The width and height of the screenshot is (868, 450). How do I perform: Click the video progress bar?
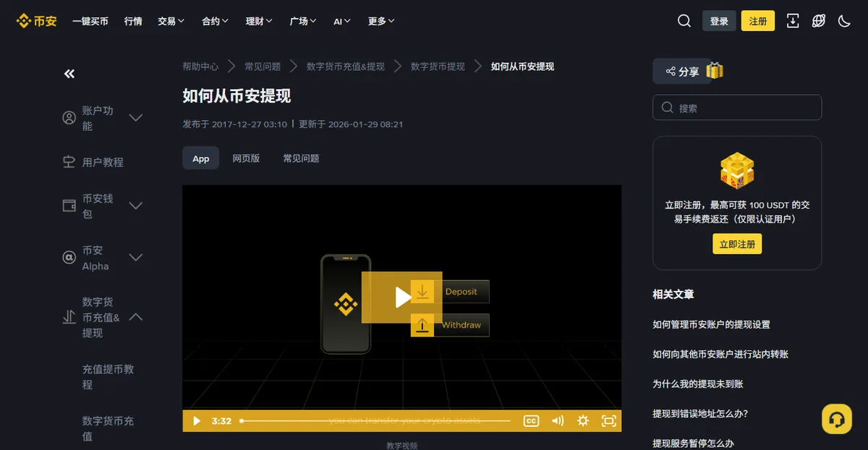375,421
